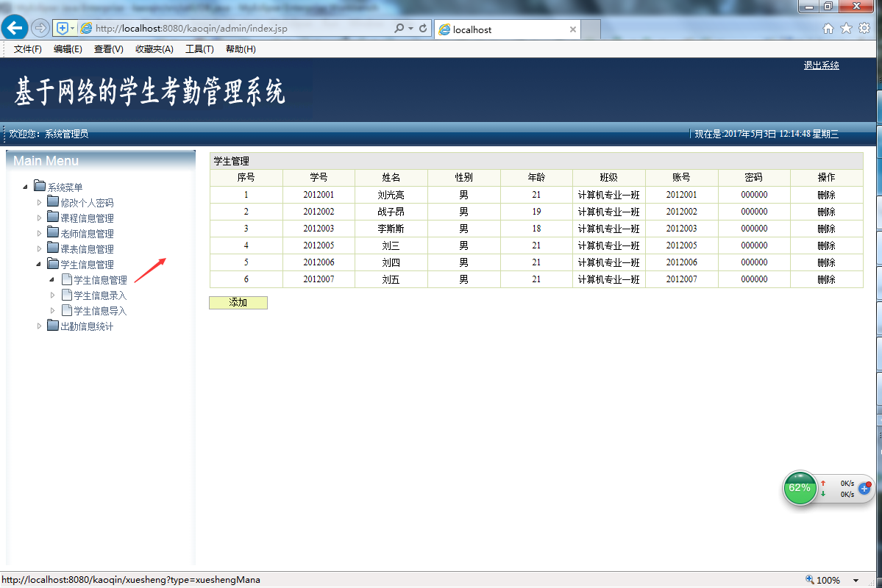Click the blue plus on speed widget
The height and width of the screenshot is (588, 882).
coord(864,489)
